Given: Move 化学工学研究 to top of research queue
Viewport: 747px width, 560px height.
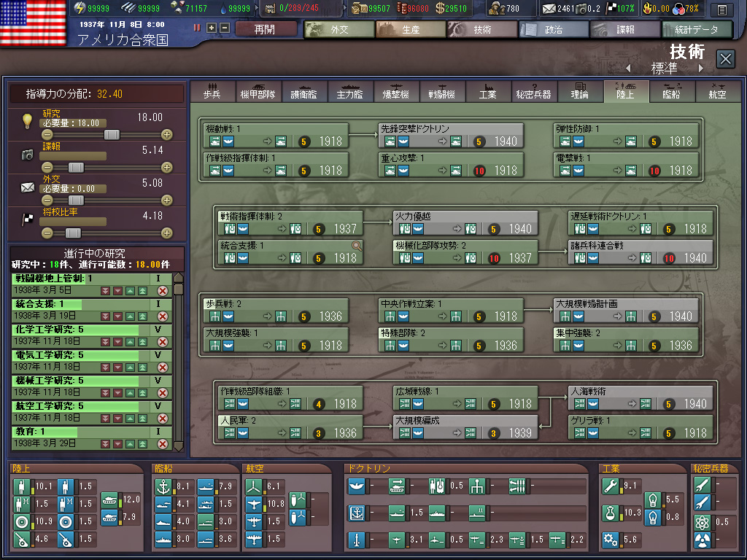Looking at the screenshot, I should (142, 341).
